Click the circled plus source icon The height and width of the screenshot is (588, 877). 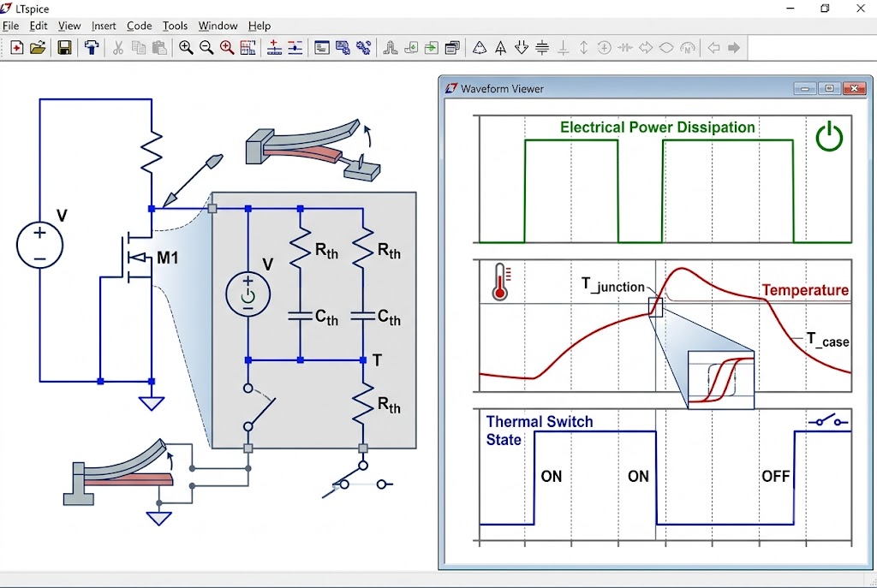(x=604, y=48)
